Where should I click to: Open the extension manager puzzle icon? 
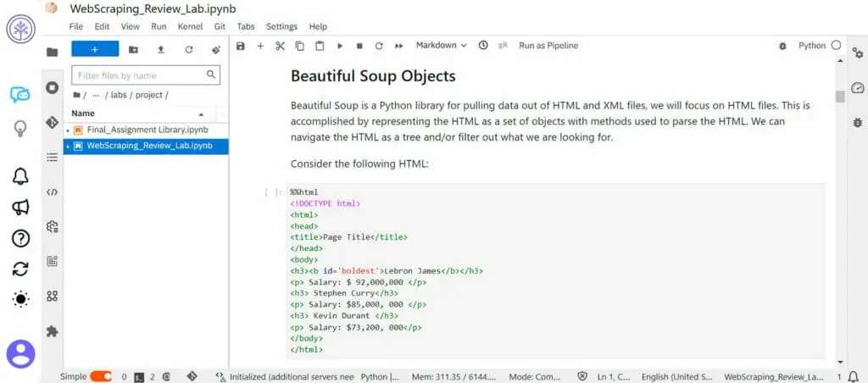[x=52, y=331]
